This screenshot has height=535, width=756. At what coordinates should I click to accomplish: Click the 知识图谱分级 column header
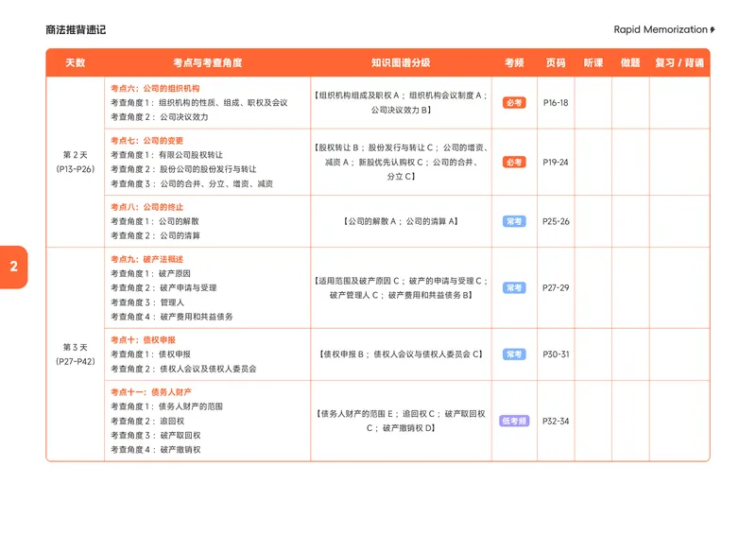tap(401, 62)
